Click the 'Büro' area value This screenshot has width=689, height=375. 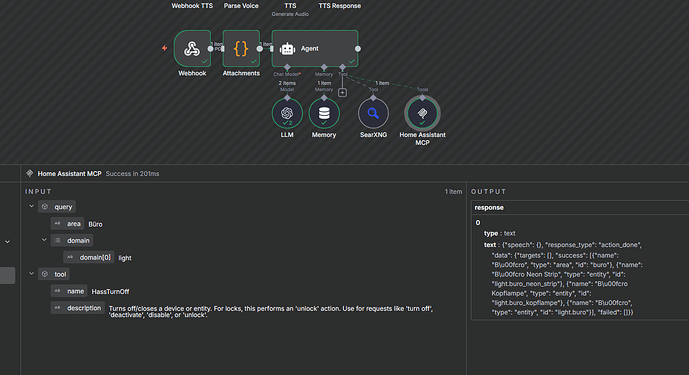tap(95, 224)
